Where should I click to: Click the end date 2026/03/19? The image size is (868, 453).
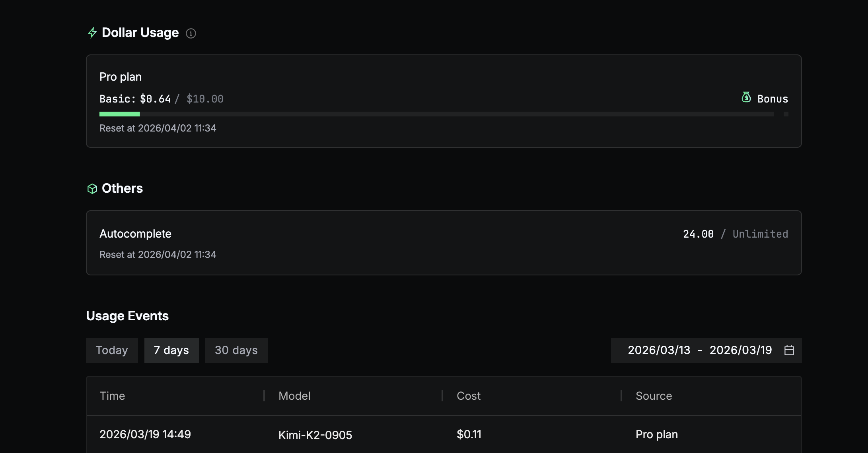(x=741, y=350)
